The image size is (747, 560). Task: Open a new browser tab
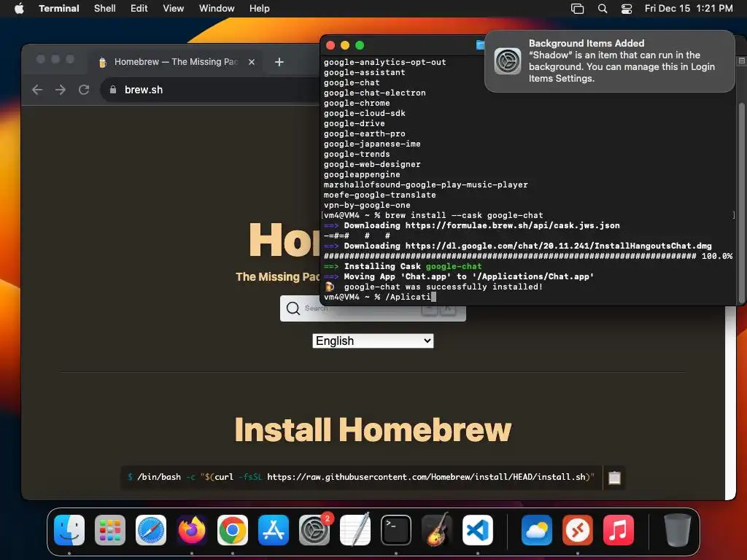(279, 62)
